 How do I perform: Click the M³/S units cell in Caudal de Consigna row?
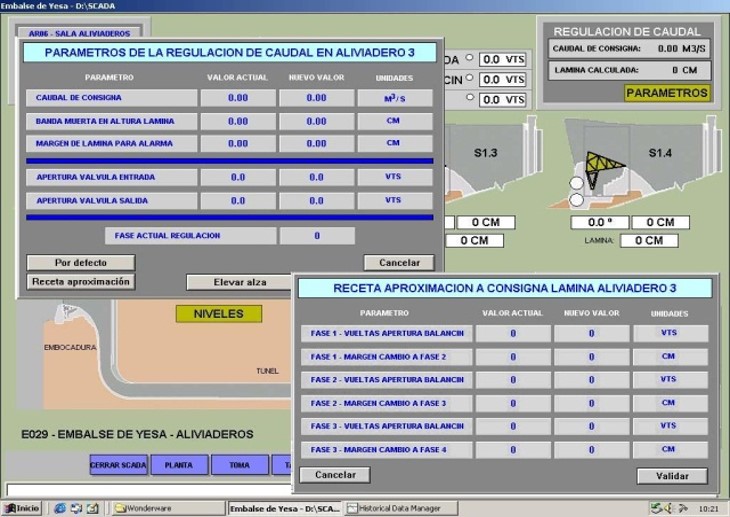pyautogui.click(x=395, y=98)
